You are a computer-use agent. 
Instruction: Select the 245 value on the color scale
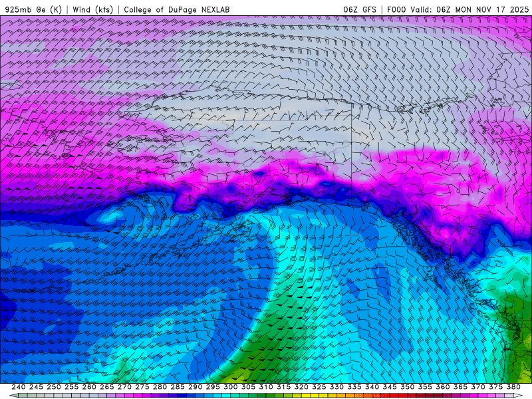tap(36, 387)
